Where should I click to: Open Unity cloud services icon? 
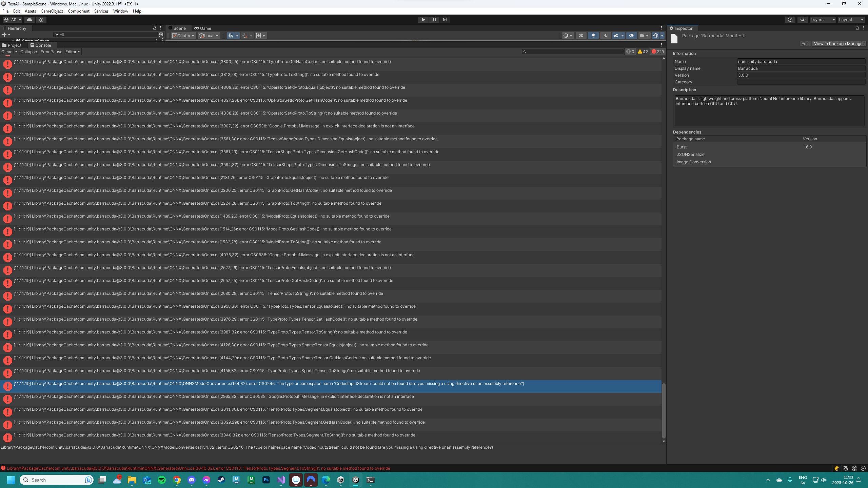29,20
